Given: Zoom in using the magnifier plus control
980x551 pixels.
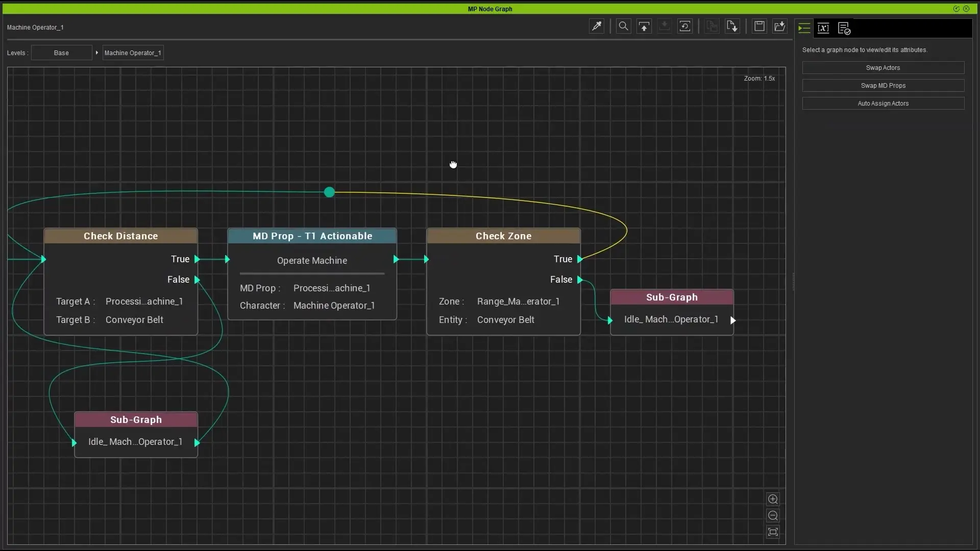Looking at the screenshot, I should [773, 499].
